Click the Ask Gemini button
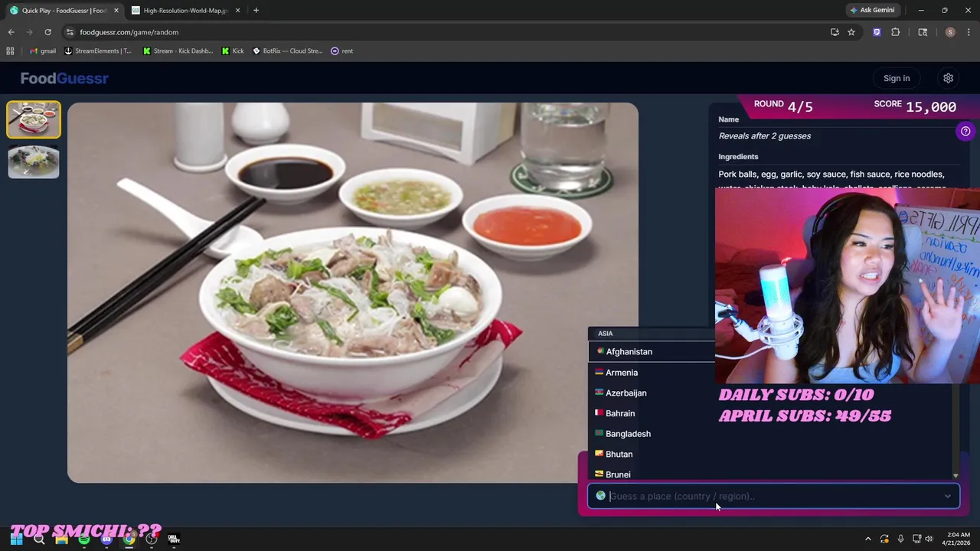The width and height of the screenshot is (980, 551). (x=871, y=10)
